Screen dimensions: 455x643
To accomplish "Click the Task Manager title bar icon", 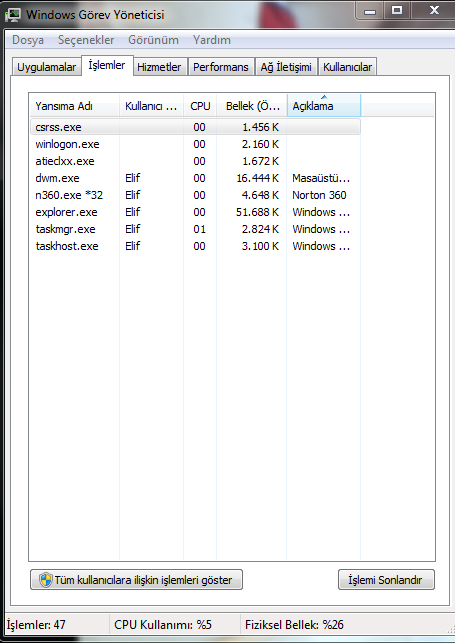I will [x=13, y=15].
